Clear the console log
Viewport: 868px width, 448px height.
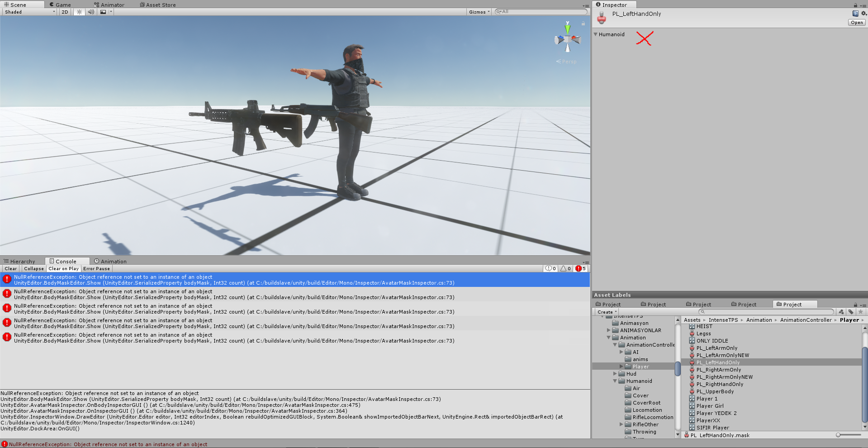click(x=11, y=268)
